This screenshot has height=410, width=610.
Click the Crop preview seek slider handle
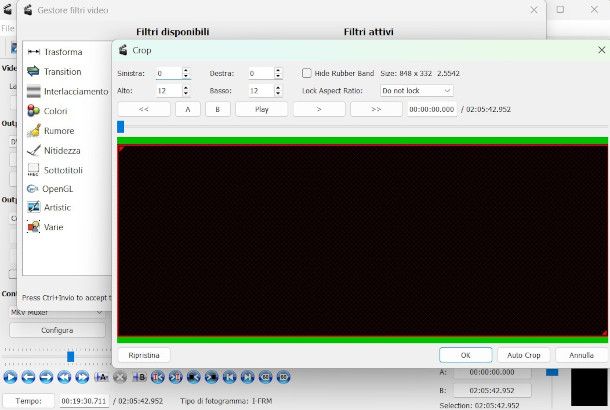click(x=121, y=127)
